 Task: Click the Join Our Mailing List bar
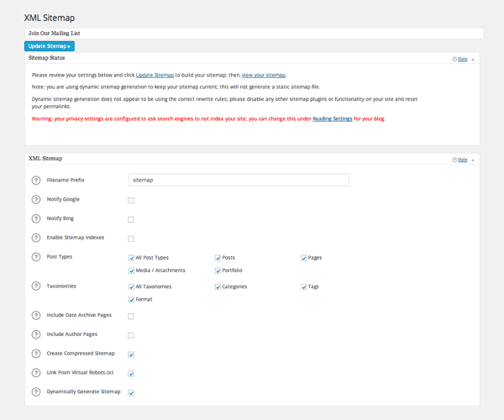254,33
